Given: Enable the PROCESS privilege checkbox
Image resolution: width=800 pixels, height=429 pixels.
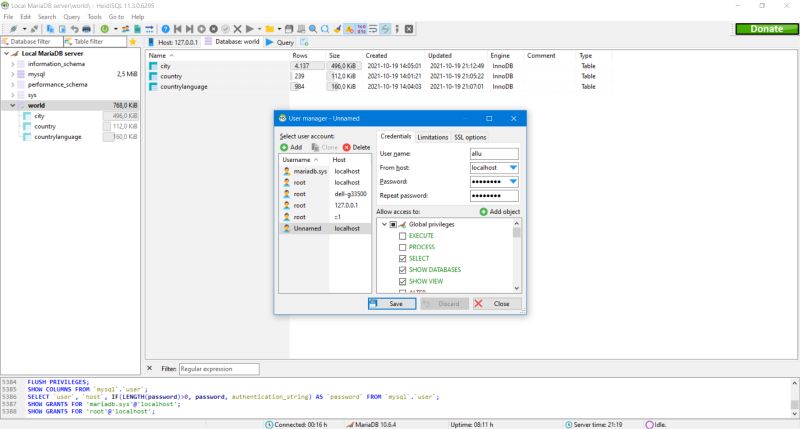Looking at the screenshot, I should [403, 247].
